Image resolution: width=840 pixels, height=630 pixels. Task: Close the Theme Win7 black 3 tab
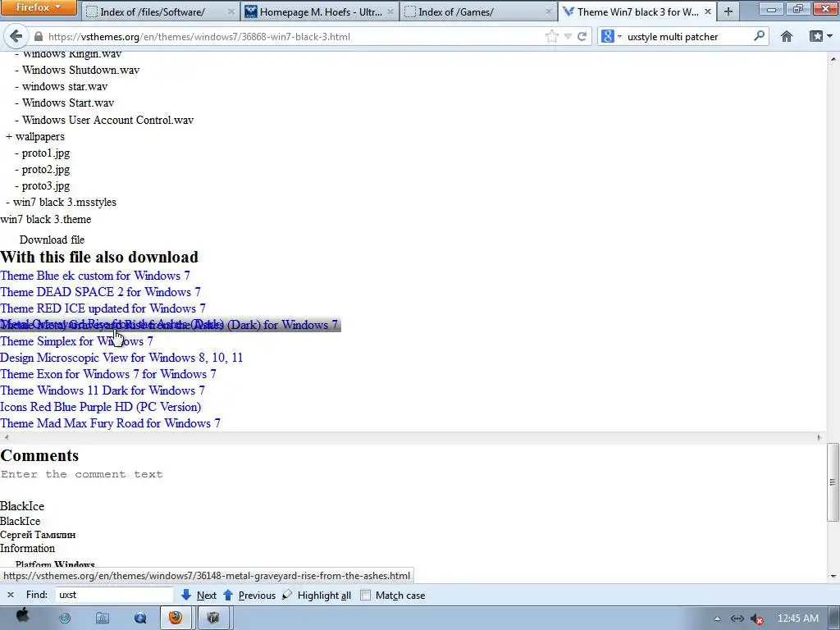pyautogui.click(x=708, y=11)
